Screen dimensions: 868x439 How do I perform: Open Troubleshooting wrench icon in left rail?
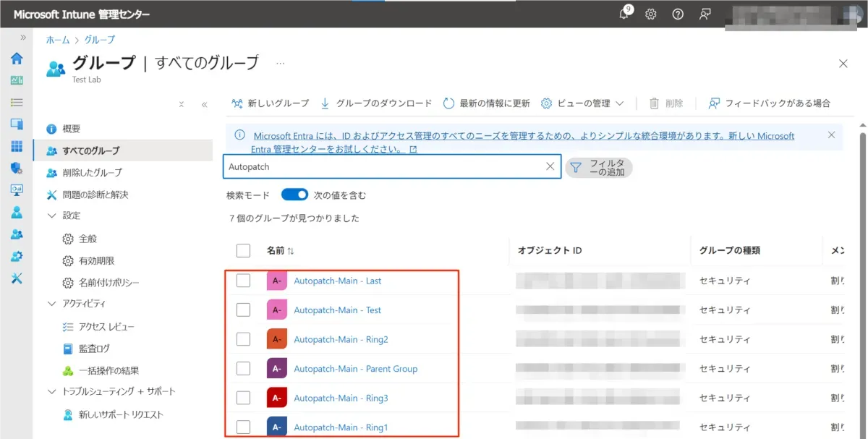point(16,278)
